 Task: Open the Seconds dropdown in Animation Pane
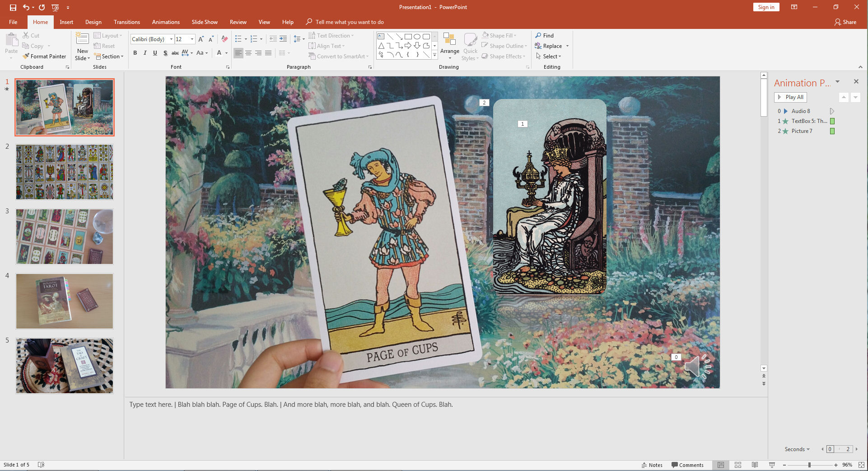[x=797, y=449]
